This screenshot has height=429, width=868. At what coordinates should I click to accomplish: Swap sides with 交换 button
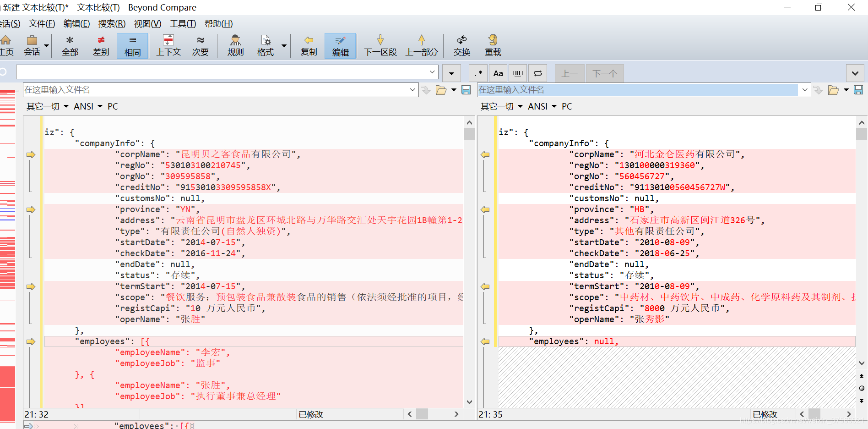coord(462,46)
